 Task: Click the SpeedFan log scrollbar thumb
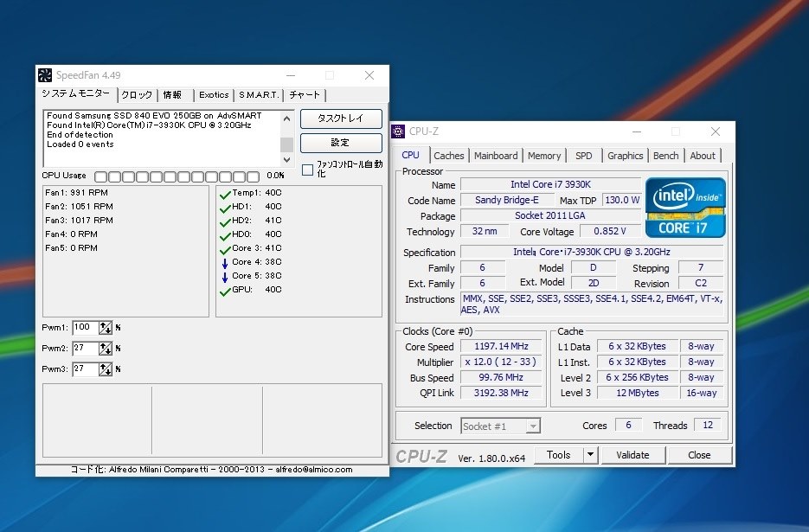[287, 144]
